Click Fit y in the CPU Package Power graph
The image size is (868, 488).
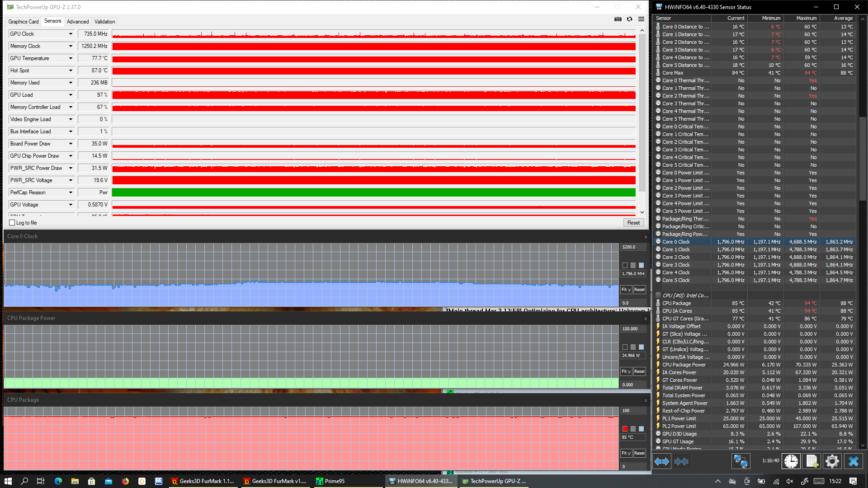[x=626, y=371]
